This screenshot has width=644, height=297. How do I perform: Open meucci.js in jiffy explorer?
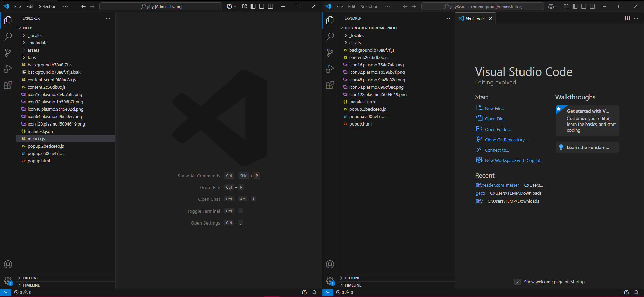66,139
